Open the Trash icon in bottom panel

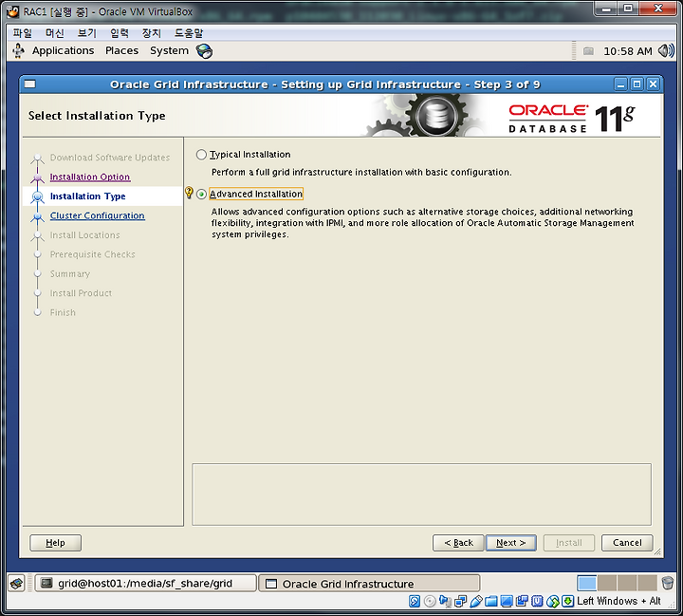pyautogui.click(x=667, y=583)
